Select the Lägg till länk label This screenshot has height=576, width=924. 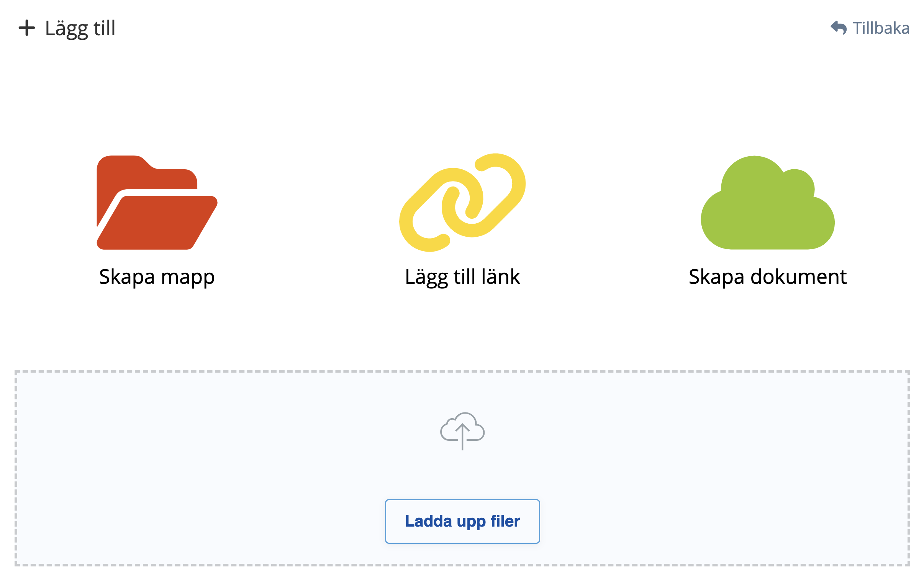tap(462, 277)
